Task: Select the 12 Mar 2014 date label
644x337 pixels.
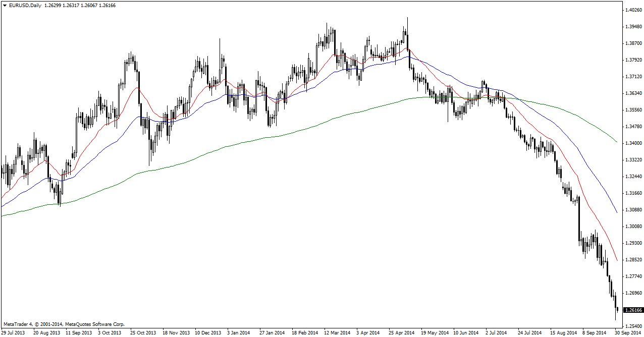Action: click(x=337, y=333)
